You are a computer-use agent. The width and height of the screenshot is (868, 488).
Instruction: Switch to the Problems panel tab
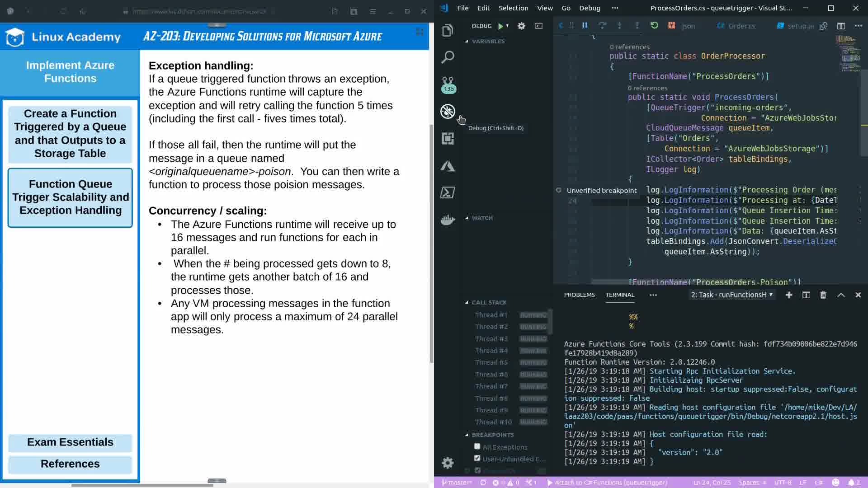pyautogui.click(x=579, y=295)
